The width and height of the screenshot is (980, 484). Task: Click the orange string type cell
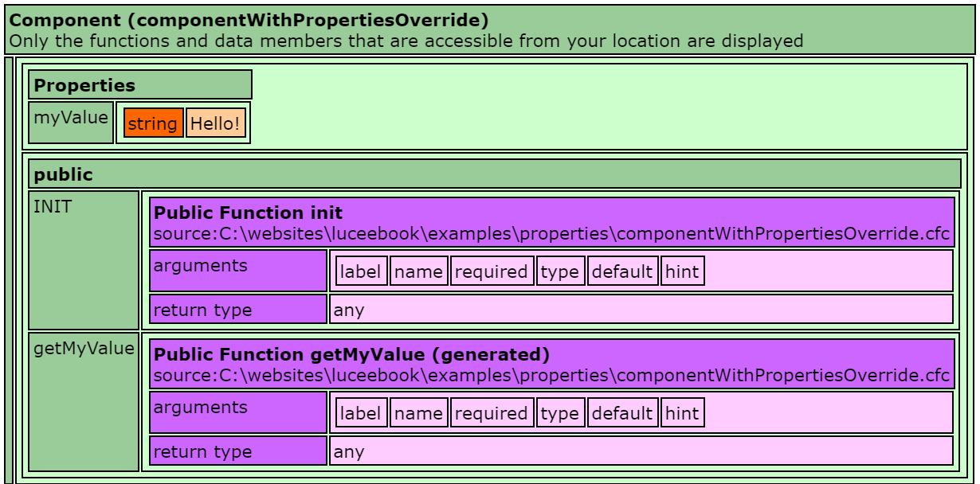pyautogui.click(x=153, y=123)
